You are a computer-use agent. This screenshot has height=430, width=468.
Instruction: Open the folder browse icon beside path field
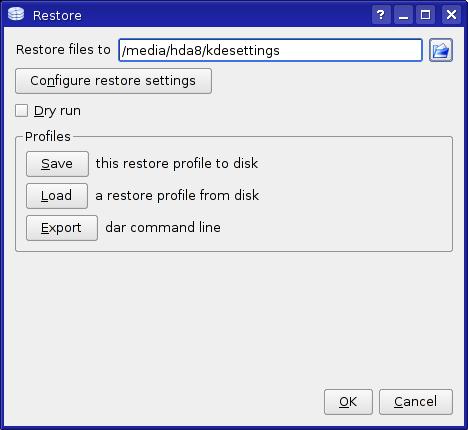click(x=441, y=50)
